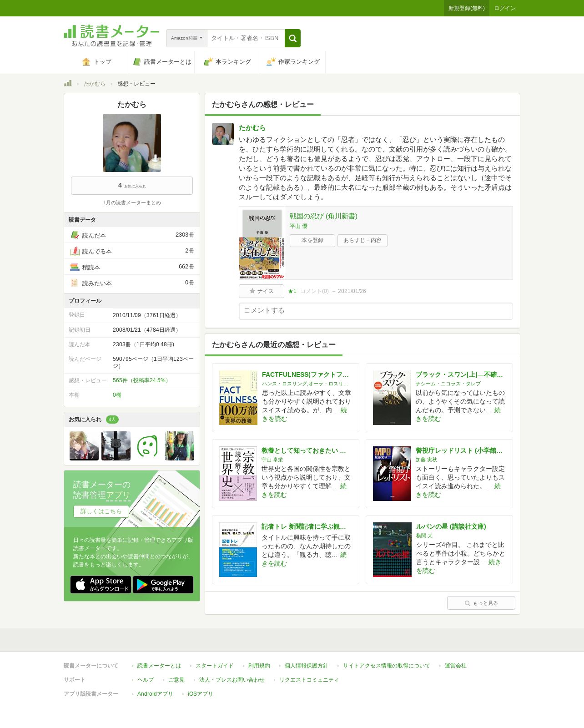Viewport: 584px width, 728px height.
Task: Click the 教養として知っておきたい book cover
Action: pos(238,474)
